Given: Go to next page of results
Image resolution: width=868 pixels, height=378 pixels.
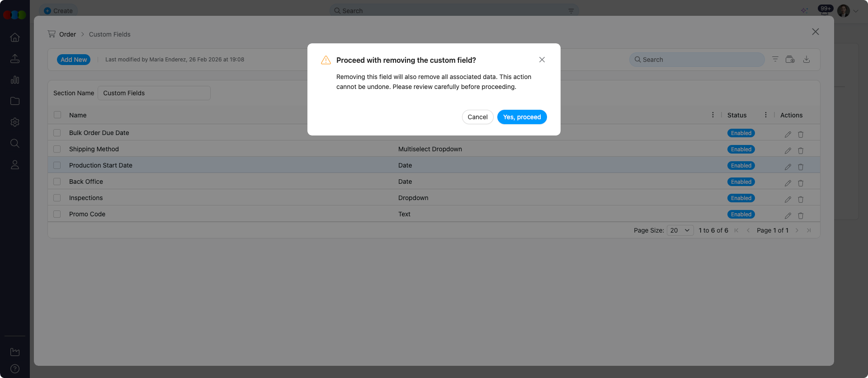Looking at the screenshot, I should 797,230.
